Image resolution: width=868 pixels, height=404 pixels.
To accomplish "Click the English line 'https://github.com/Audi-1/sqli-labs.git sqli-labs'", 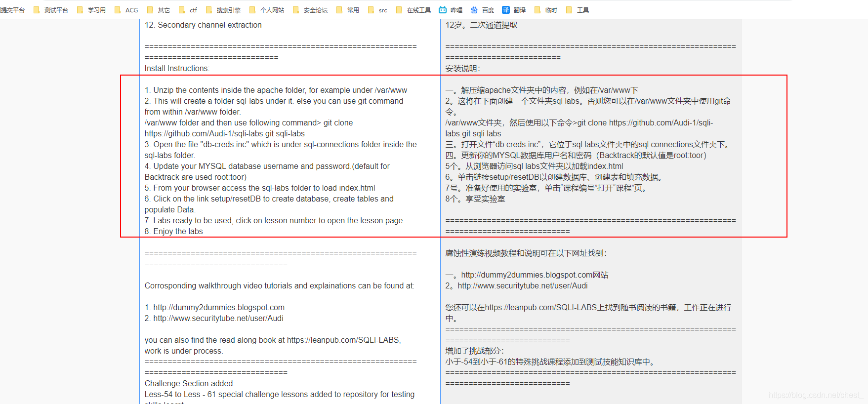I will pos(224,133).
